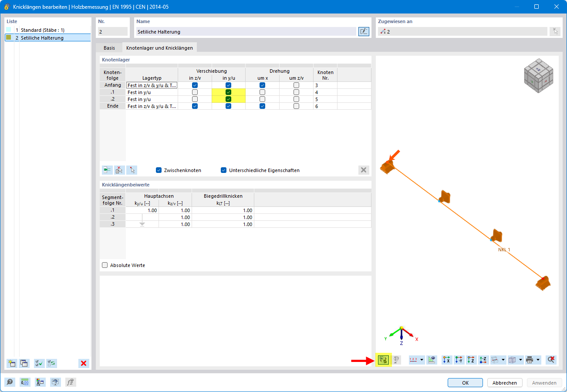Switch to the Basis tab
The image size is (567, 392).
tap(109, 48)
